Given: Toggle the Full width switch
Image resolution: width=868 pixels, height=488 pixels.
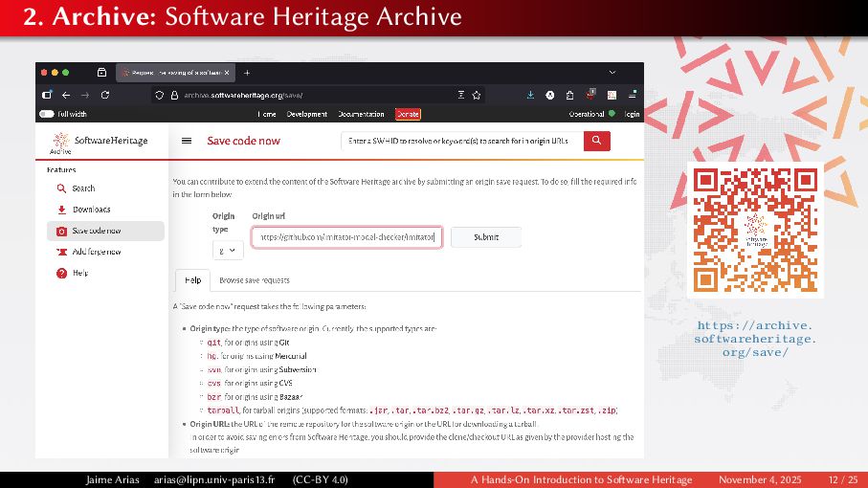Looking at the screenshot, I should (x=47, y=114).
